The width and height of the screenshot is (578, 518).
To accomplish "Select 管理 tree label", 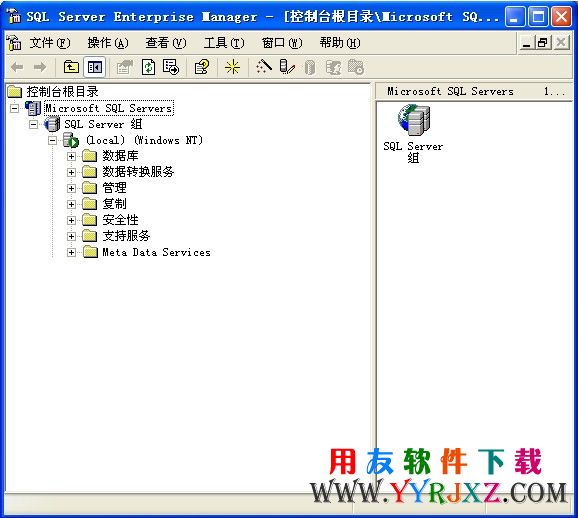I will click(x=114, y=188).
